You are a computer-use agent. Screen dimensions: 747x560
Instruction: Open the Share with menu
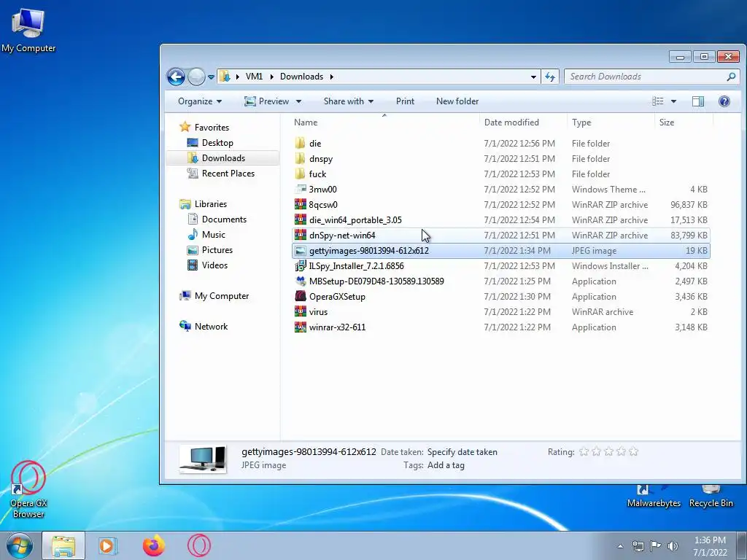(348, 101)
